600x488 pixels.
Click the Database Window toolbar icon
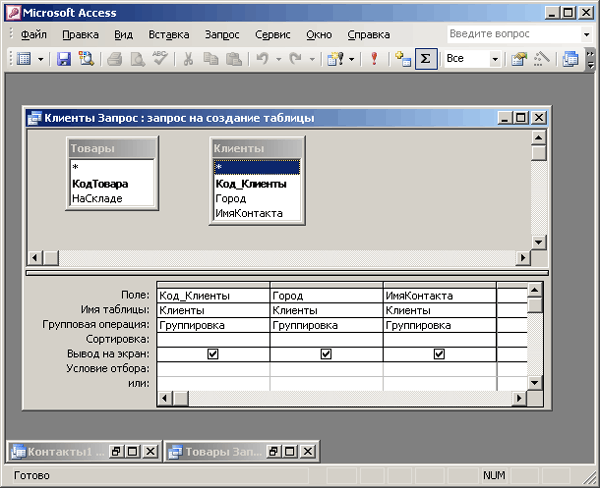click(x=570, y=59)
